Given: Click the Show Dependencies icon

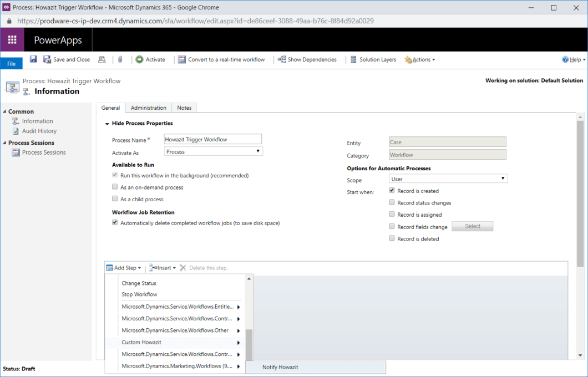Looking at the screenshot, I should (x=282, y=59).
